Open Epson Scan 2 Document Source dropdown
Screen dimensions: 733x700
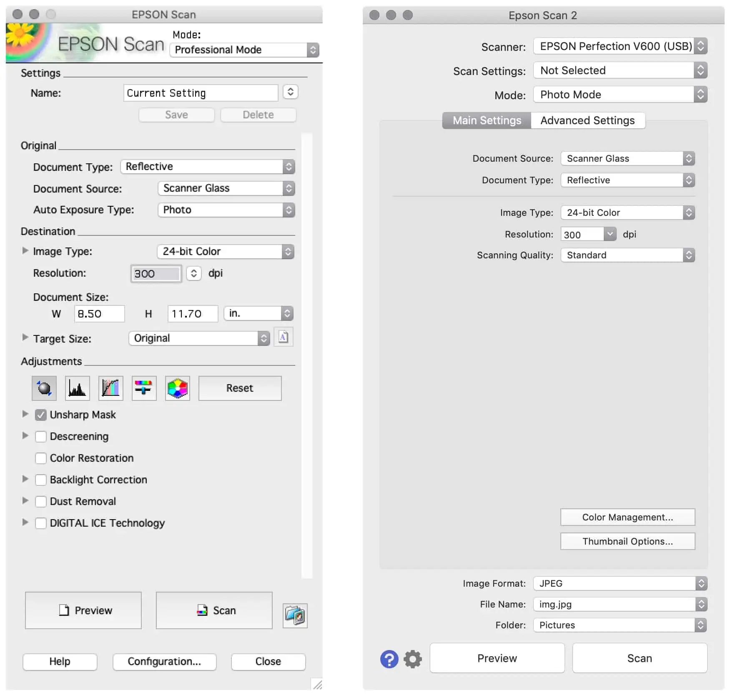pos(628,159)
